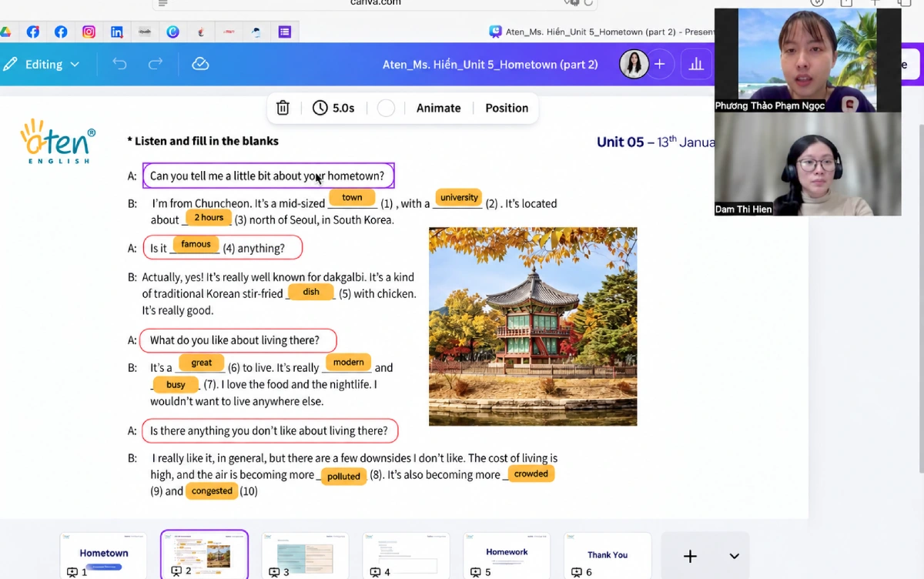The image size is (924, 579).
Task: Click the Position button
Action: 507,108
